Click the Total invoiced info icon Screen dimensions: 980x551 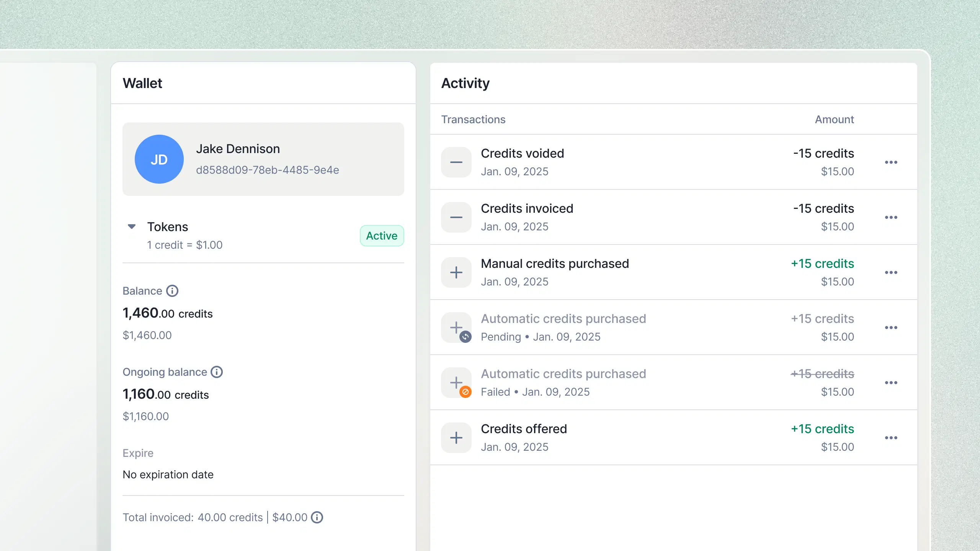click(317, 517)
